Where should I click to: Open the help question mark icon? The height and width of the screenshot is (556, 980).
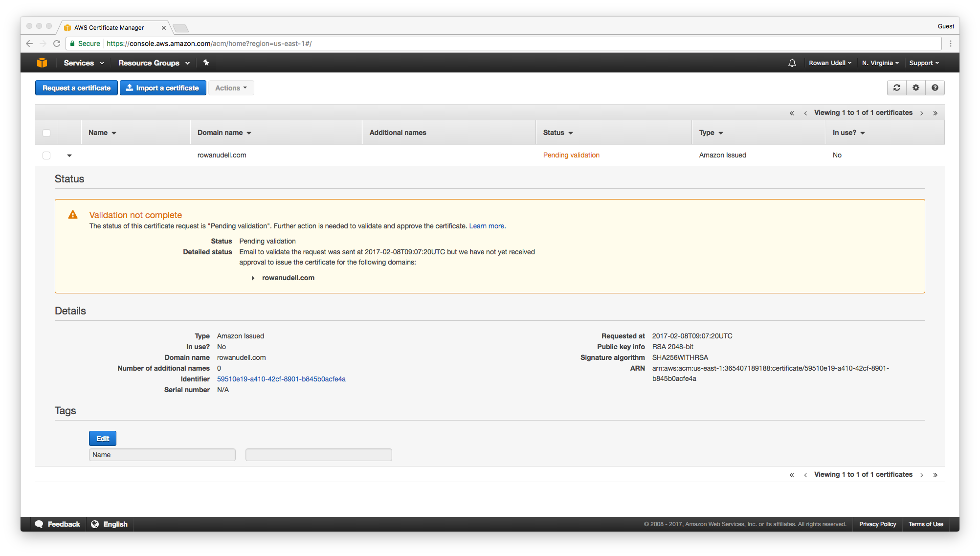click(935, 88)
